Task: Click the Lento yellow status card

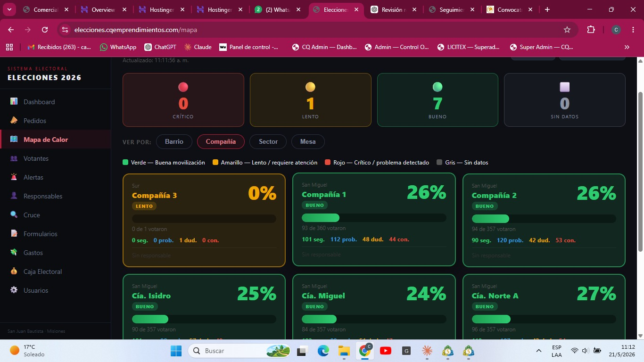Action: pos(310,100)
